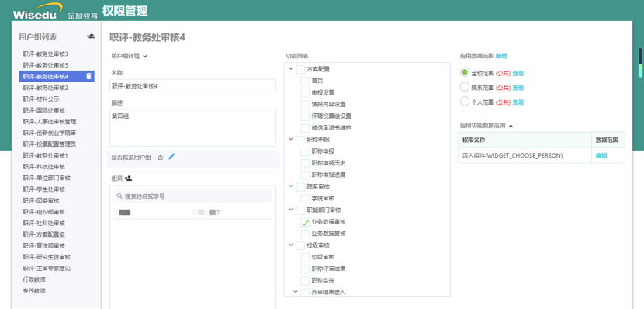Click 编辑 for 选人组件 permission row

601,155
